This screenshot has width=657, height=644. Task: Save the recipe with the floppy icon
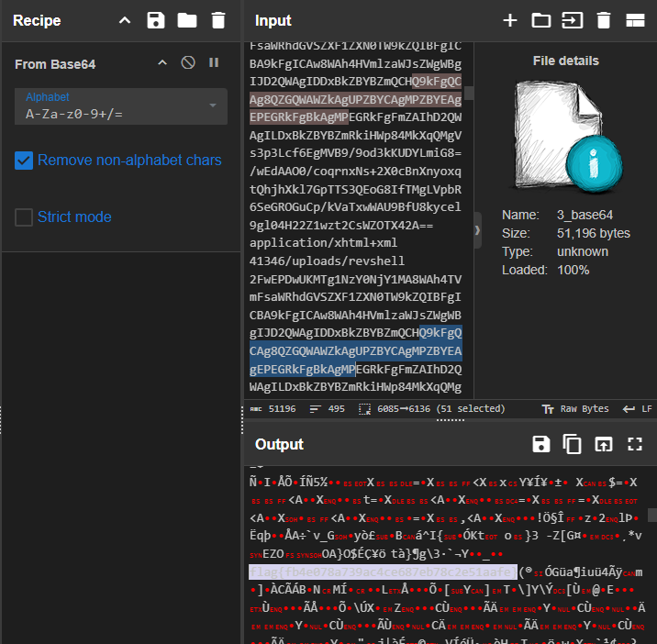(x=156, y=20)
